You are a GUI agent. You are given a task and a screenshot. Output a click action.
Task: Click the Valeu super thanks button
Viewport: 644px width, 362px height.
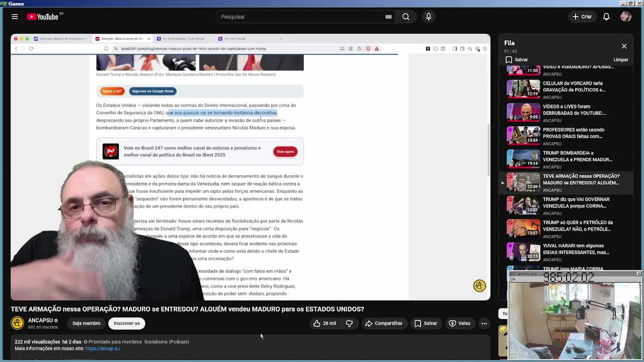pyautogui.click(x=459, y=323)
